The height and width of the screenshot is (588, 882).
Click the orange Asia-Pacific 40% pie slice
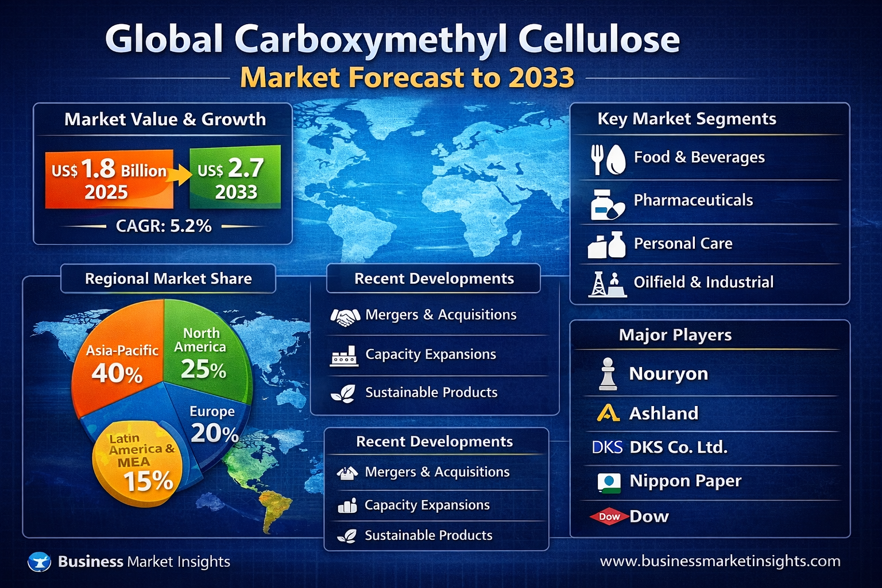118,362
